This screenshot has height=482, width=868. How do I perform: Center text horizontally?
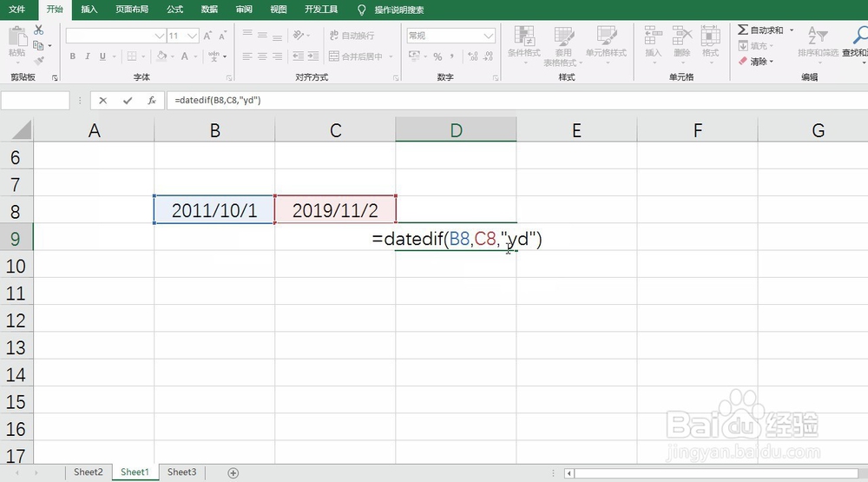262,56
